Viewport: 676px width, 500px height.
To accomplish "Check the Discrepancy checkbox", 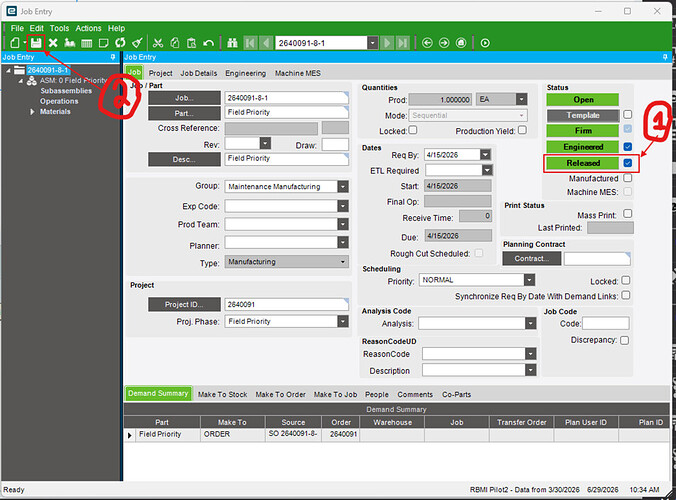I will click(624, 341).
